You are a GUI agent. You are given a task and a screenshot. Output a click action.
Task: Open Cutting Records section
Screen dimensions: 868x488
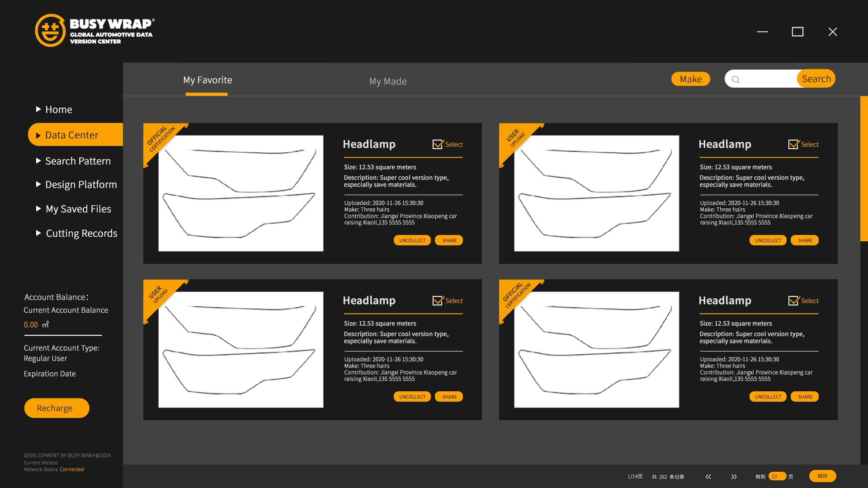click(x=81, y=233)
